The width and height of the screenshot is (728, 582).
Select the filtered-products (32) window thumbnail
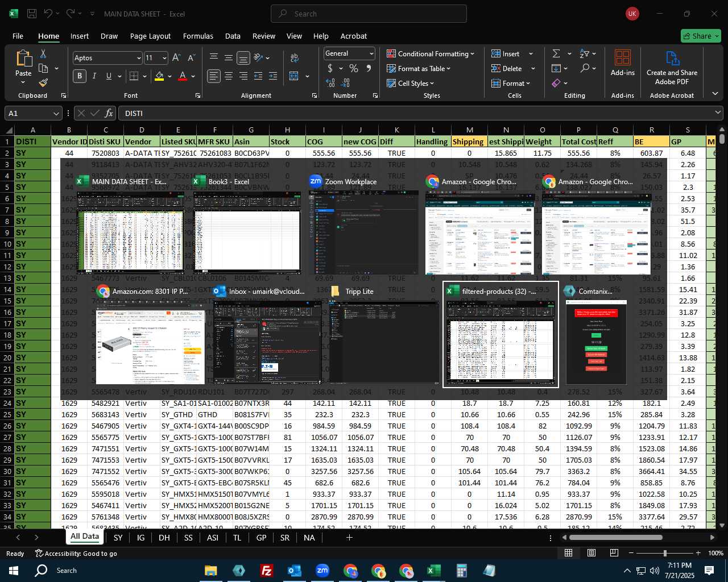click(500, 334)
